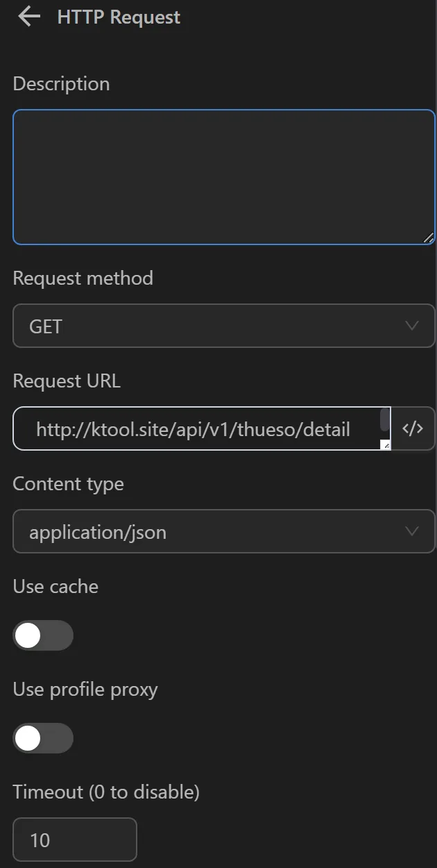Click the resize grip on the Request URL field
This screenshot has width=437, height=868.
click(x=386, y=445)
